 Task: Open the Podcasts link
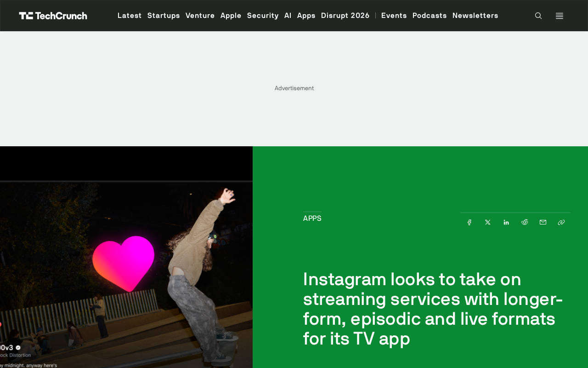coord(430,16)
